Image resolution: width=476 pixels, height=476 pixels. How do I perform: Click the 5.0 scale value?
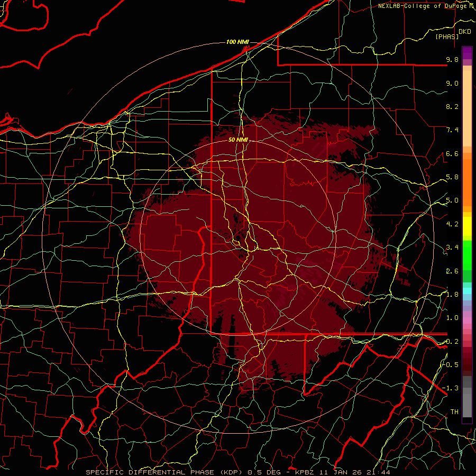(x=452, y=200)
